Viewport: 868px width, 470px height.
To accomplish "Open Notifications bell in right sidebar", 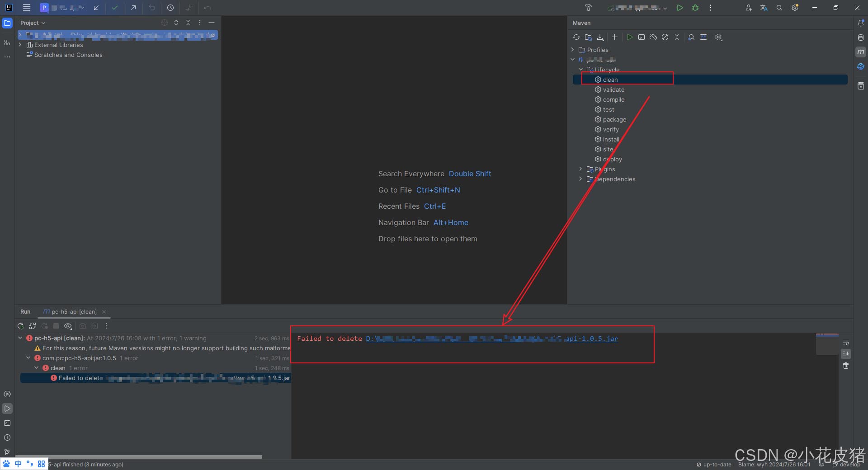I will (861, 23).
